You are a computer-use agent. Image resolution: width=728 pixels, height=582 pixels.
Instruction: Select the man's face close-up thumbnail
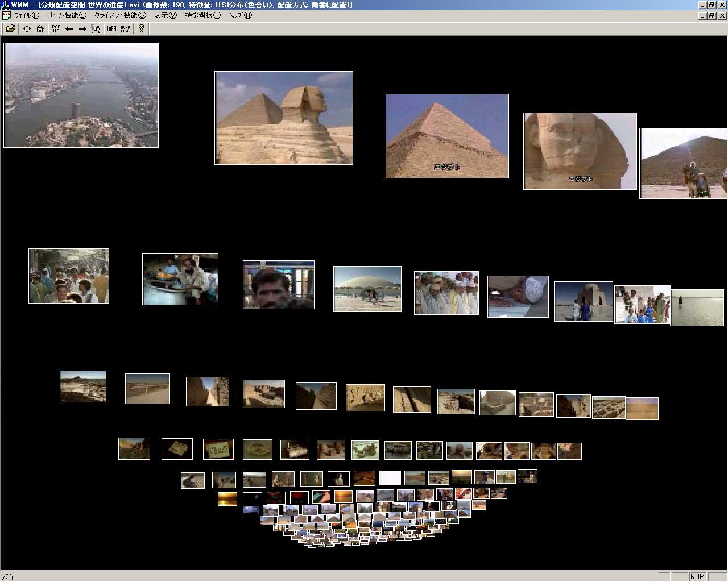(x=279, y=285)
